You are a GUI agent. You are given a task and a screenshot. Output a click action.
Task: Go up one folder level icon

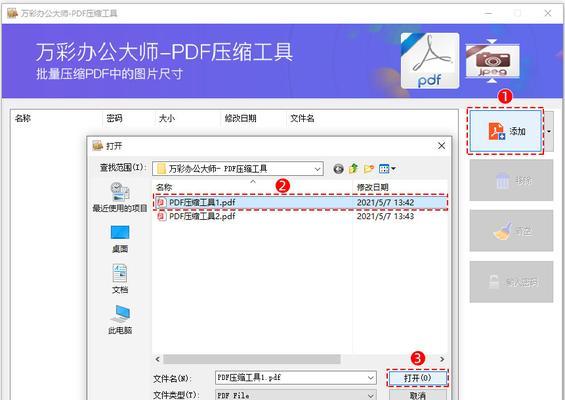[x=353, y=168]
